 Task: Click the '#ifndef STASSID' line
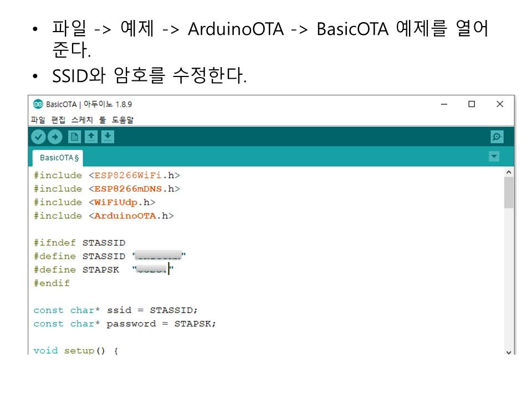click(x=79, y=243)
